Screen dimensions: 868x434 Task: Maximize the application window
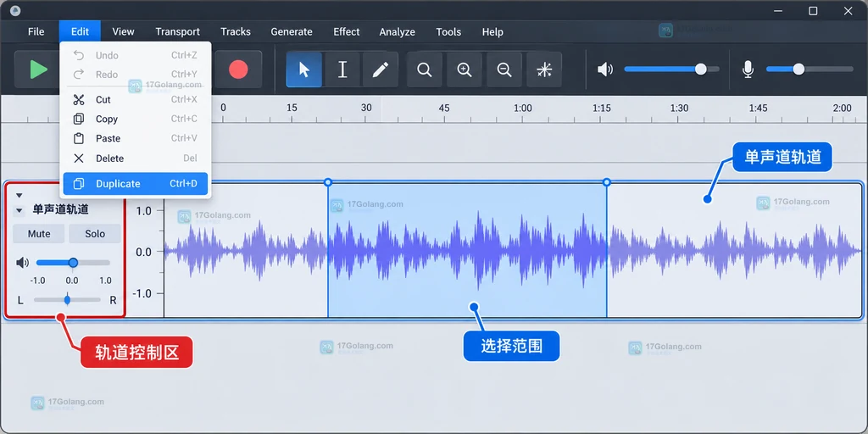pyautogui.click(x=813, y=10)
